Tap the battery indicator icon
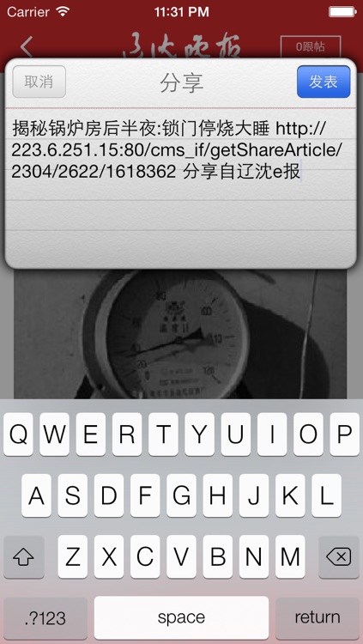The image size is (363, 644). [343, 12]
